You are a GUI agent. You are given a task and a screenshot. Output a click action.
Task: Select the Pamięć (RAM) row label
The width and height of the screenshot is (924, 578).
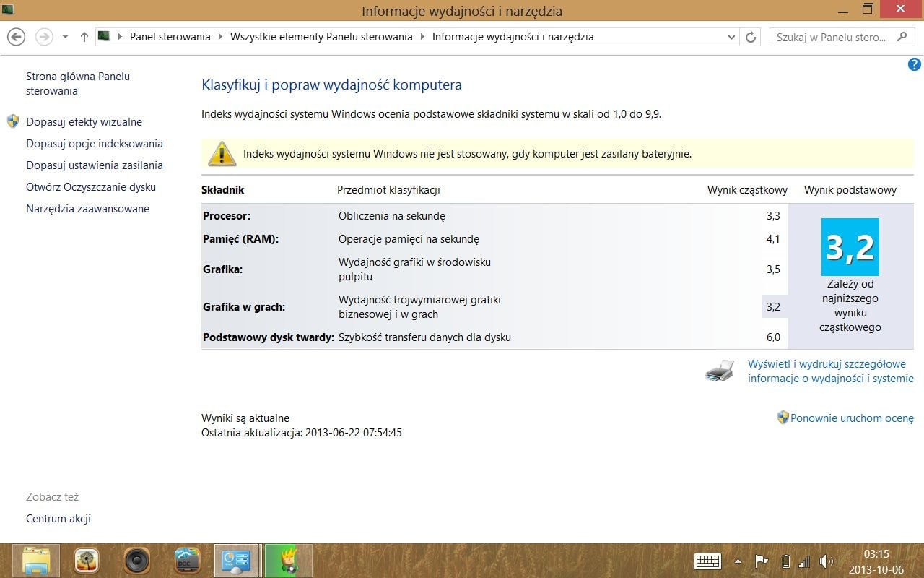pos(240,239)
